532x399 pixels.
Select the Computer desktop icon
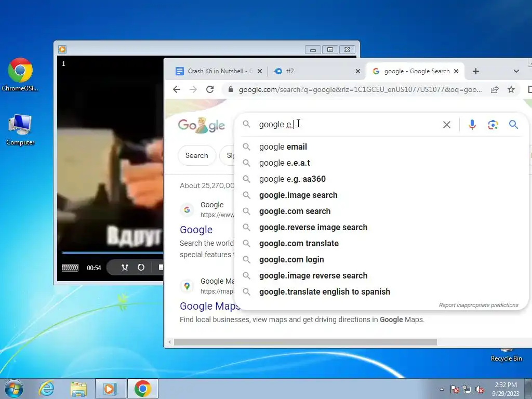point(20,130)
